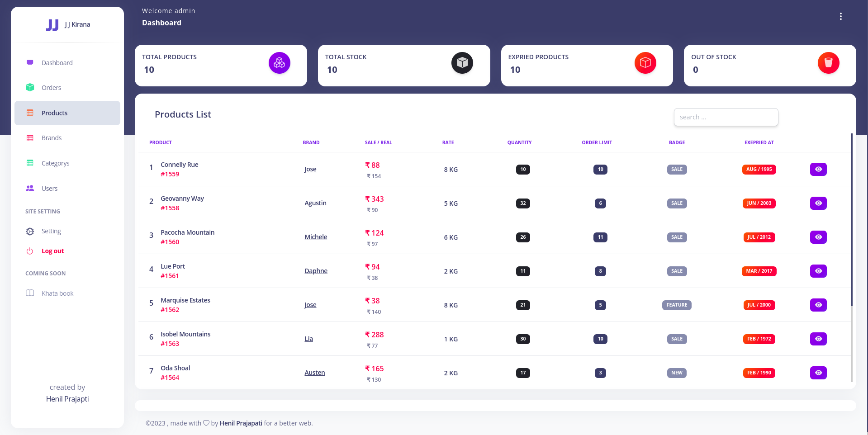View Lue Port product via eye button

(x=818, y=271)
